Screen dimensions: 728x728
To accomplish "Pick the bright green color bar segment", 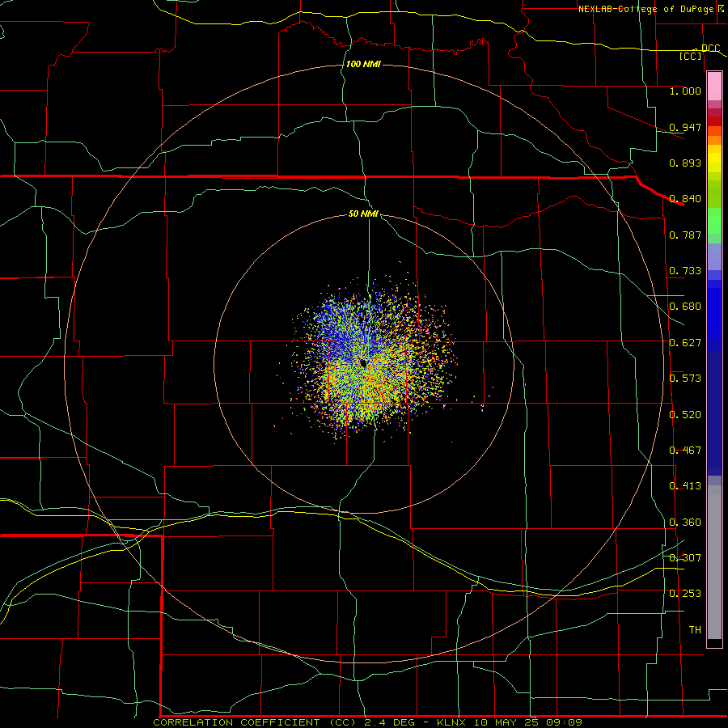I will click(714, 221).
